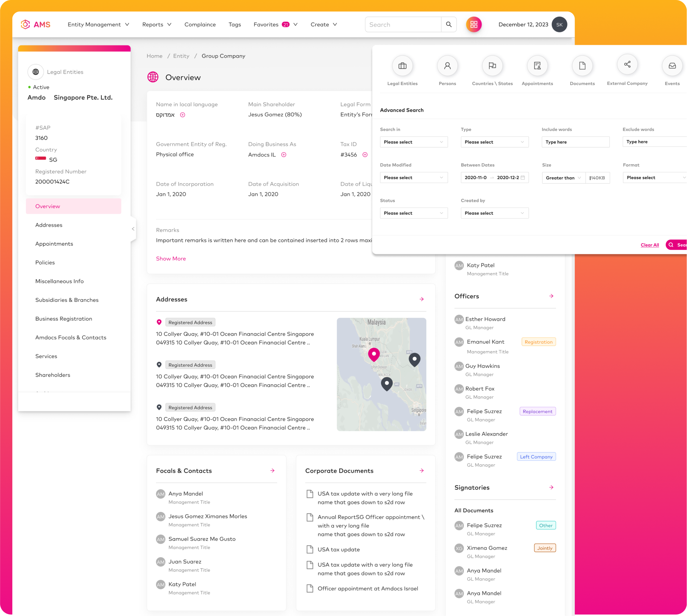Select Overview in the sidebar

[x=73, y=206]
